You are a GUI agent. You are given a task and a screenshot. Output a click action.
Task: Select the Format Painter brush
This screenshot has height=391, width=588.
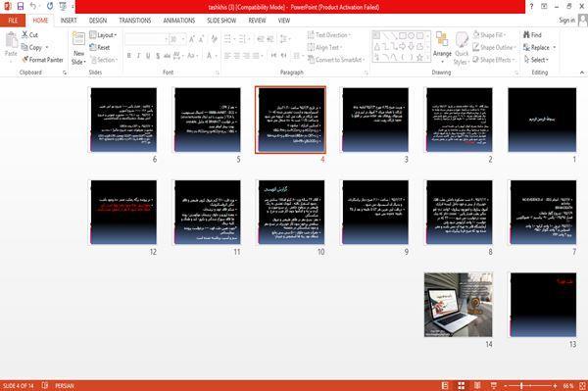pyautogui.click(x=42, y=60)
